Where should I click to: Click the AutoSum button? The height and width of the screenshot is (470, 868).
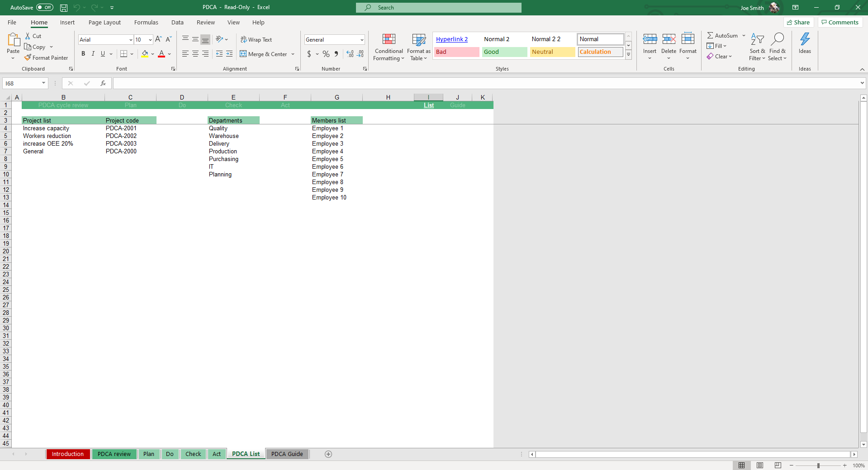coord(723,36)
